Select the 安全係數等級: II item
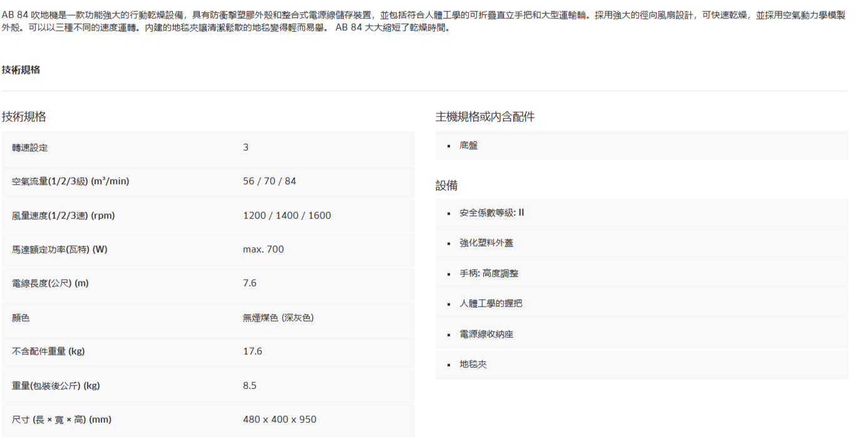The width and height of the screenshot is (868, 441). (x=492, y=213)
